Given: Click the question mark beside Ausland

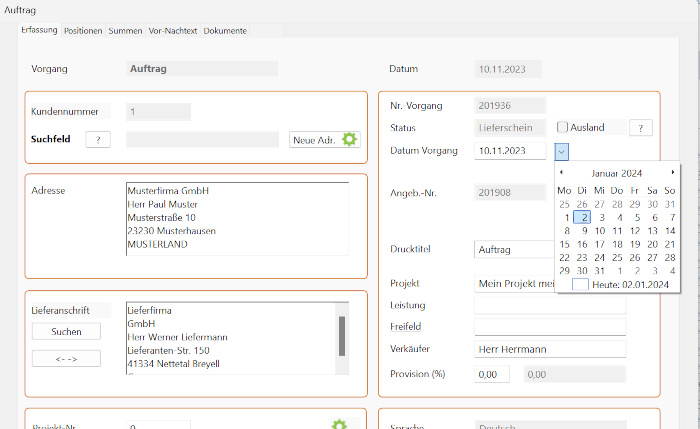Looking at the screenshot, I should point(640,128).
